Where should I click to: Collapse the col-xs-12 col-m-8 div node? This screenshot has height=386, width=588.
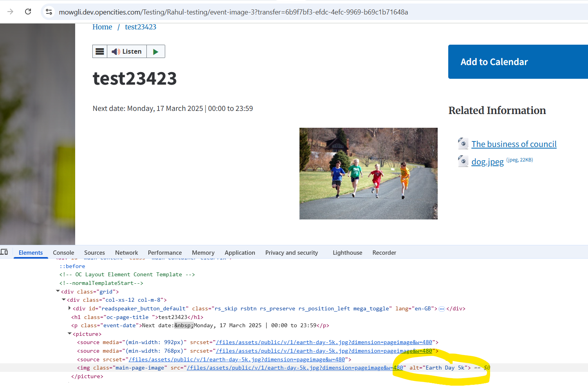tap(64, 300)
